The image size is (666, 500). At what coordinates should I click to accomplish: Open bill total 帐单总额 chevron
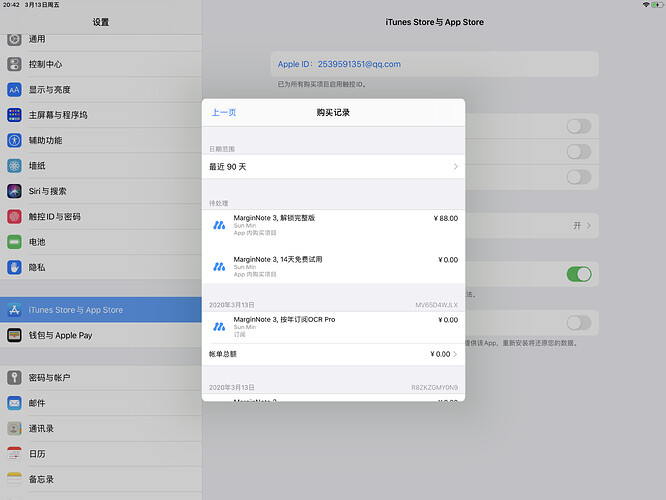(x=455, y=354)
